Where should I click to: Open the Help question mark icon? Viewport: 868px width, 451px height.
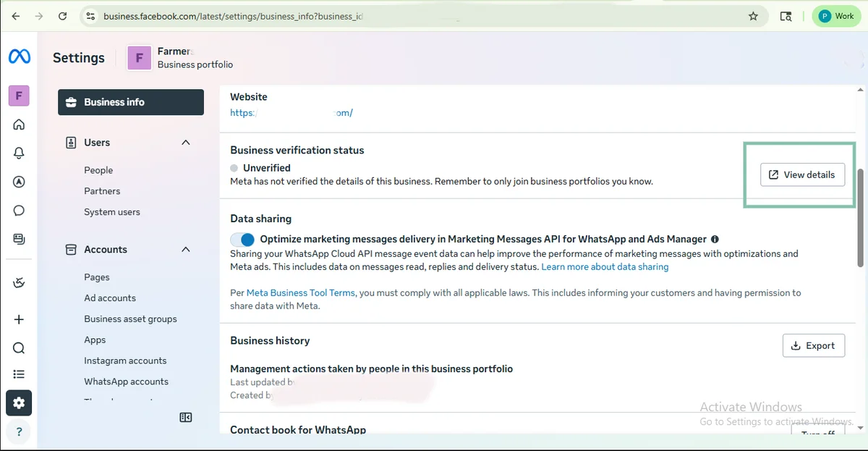[x=19, y=432]
